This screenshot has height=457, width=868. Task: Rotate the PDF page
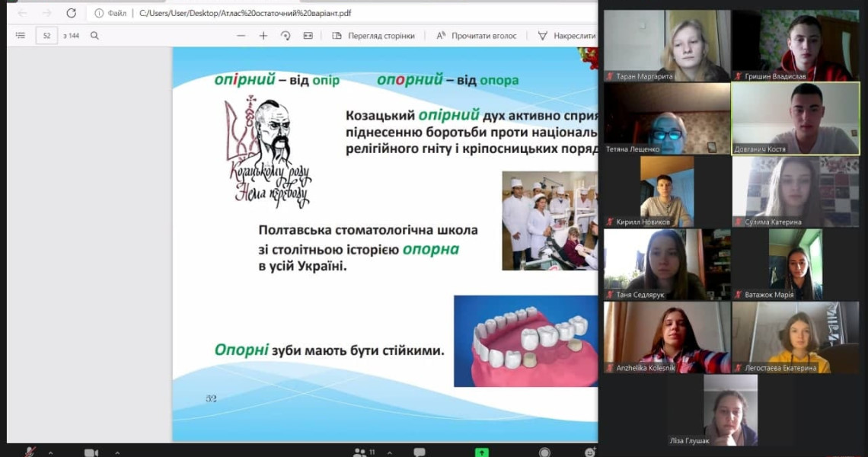point(286,36)
